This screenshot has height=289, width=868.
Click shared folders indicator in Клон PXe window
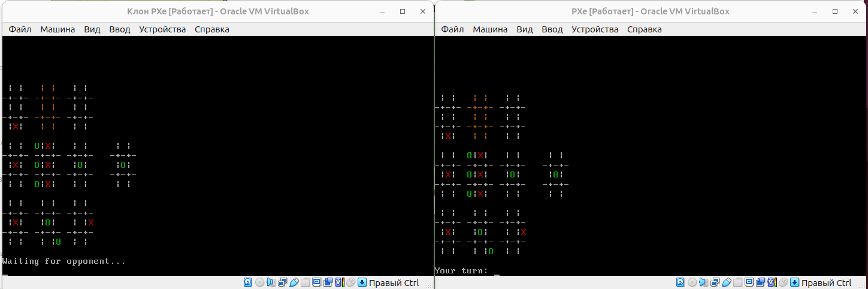click(305, 282)
